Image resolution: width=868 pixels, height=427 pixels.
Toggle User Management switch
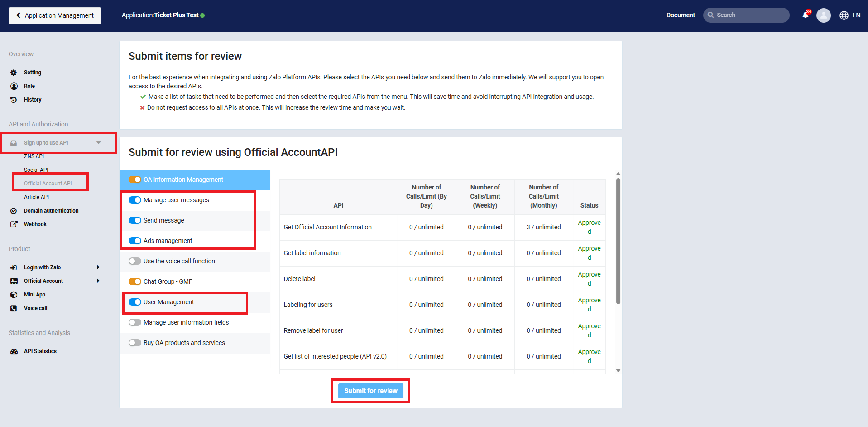(x=135, y=302)
